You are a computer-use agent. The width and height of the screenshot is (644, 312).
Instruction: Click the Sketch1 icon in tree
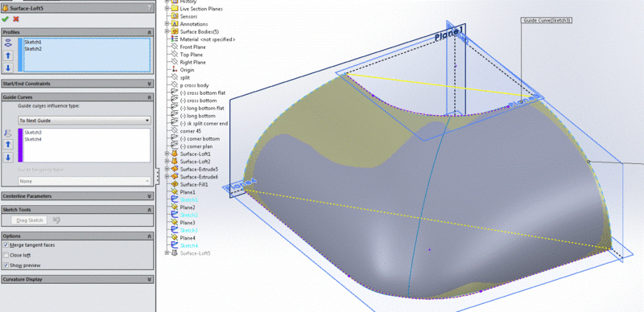pos(174,199)
